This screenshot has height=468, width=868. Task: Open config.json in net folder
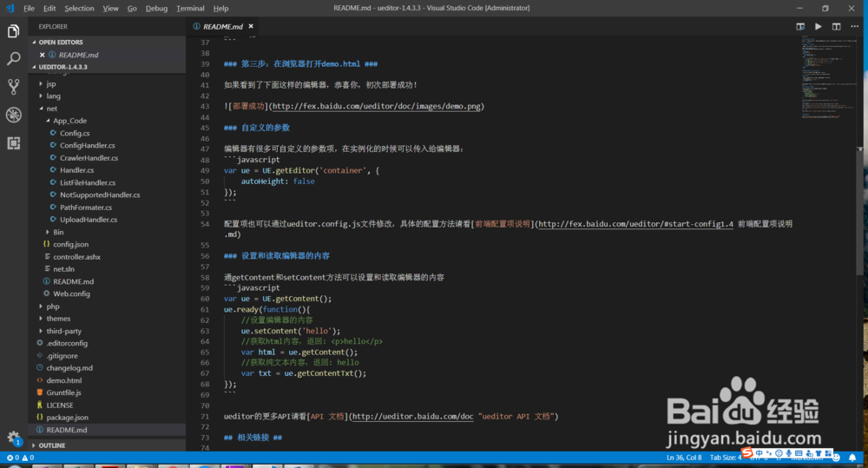tap(71, 244)
